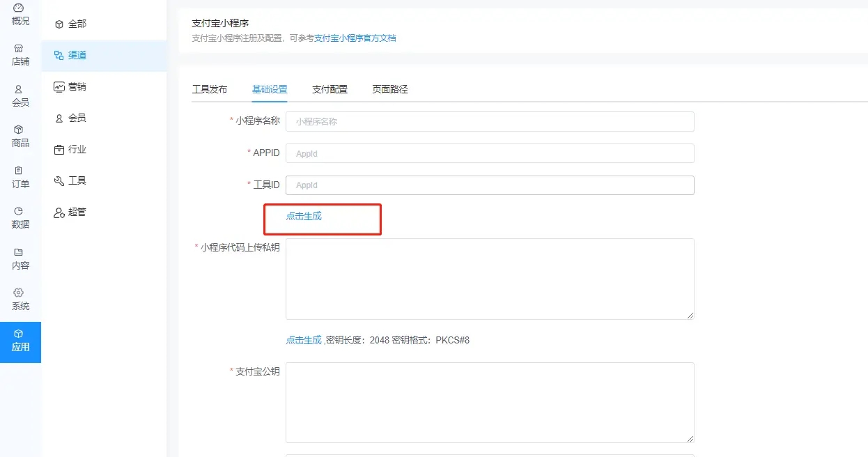
Task: Click the 渠道 channel icon
Action: 59,55
